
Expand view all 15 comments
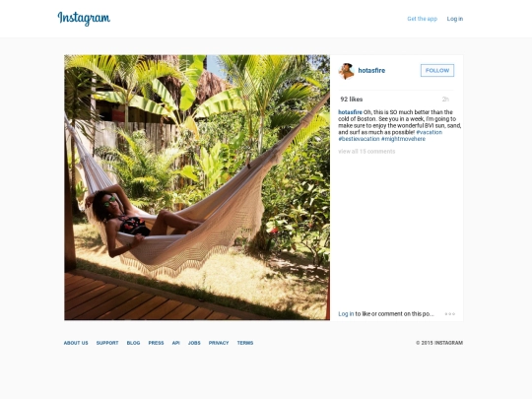(366, 152)
